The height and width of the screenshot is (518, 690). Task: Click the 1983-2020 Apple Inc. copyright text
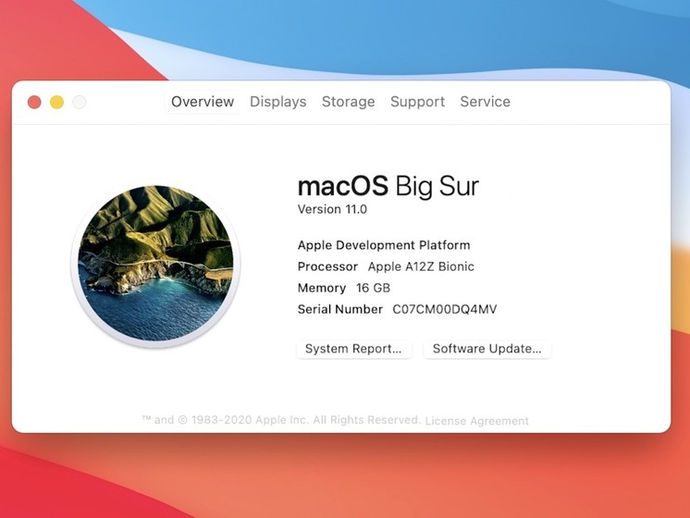(281, 420)
